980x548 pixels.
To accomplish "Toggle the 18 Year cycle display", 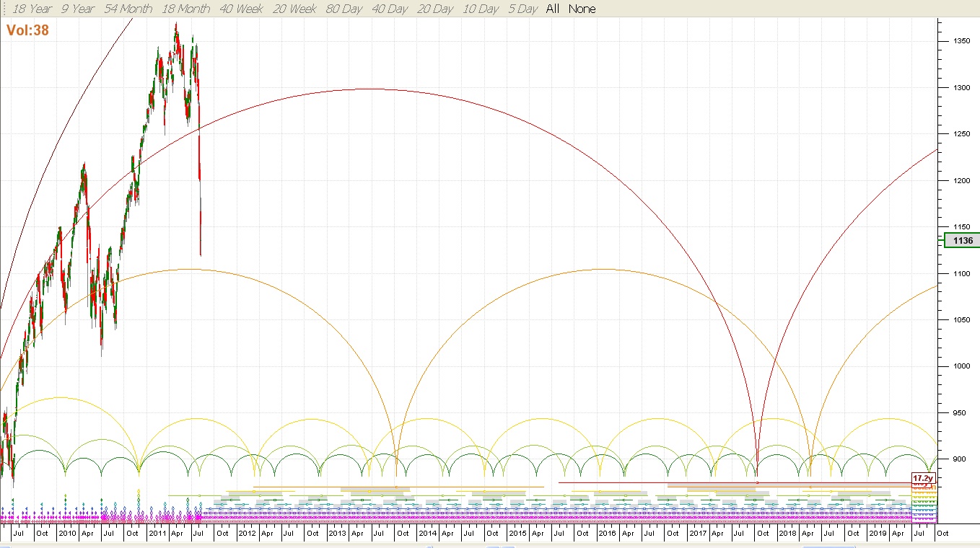I will pyautogui.click(x=31, y=9).
